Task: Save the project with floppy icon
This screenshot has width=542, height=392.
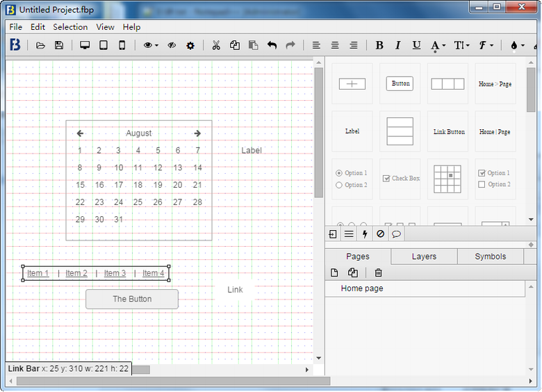Action: tap(59, 45)
